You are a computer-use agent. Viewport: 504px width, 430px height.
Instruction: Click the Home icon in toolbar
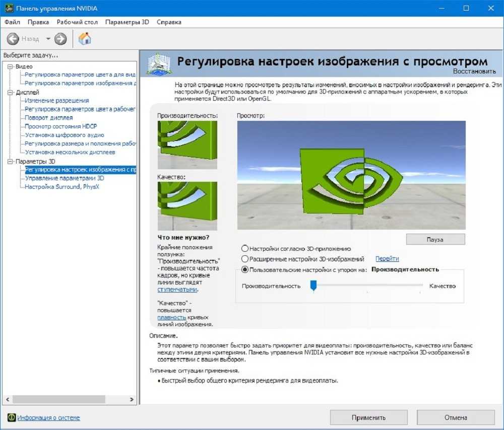tap(85, 39)
